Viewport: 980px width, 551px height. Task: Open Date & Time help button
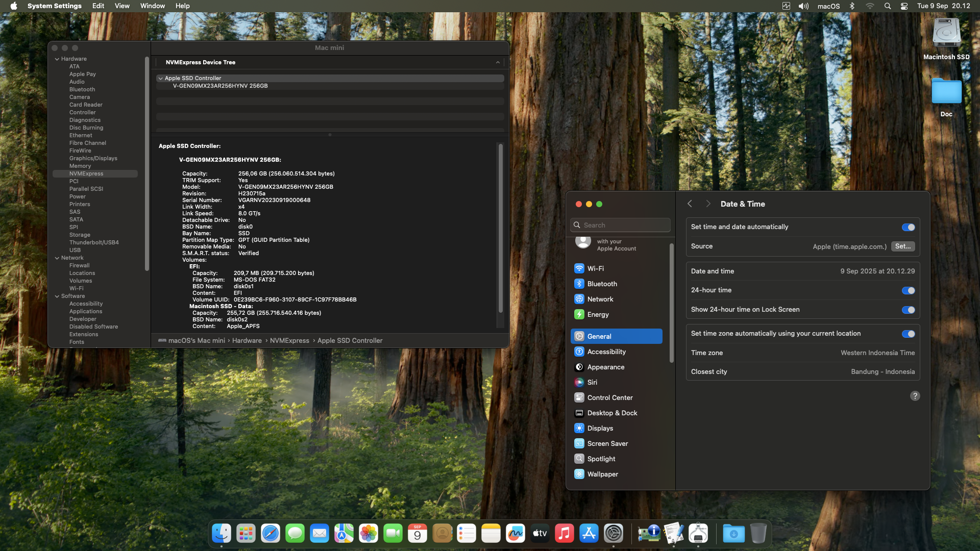click(915, 396)
